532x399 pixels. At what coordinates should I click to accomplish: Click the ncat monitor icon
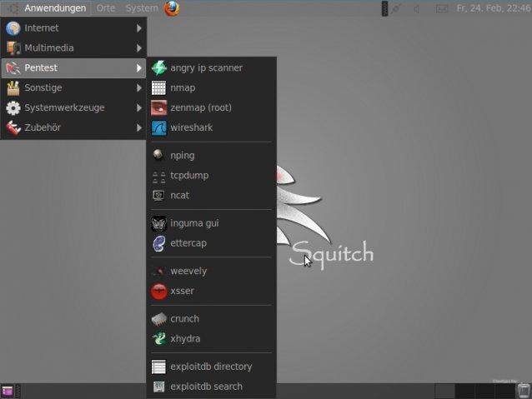pos(158,196)
